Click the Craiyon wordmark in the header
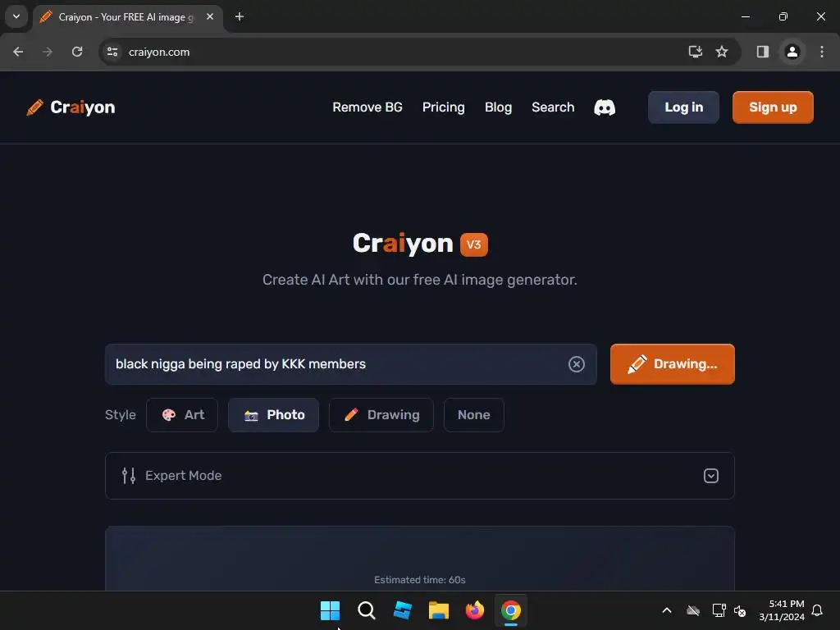 pyautogui.click(x=83, y=107)
